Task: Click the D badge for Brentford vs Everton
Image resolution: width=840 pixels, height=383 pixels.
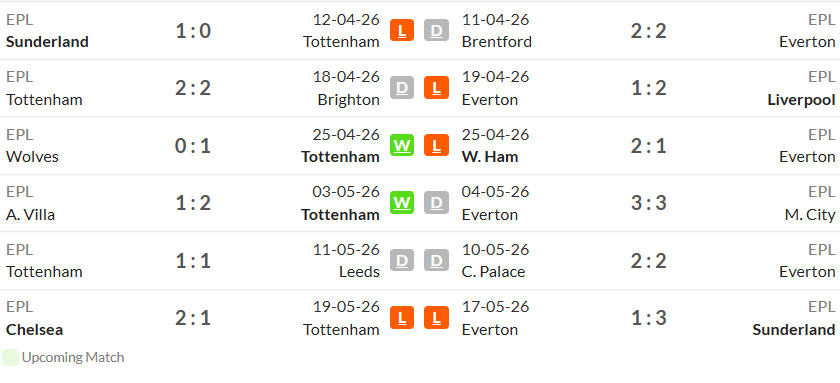Action: pyautogui.click(x=437, y=30)
